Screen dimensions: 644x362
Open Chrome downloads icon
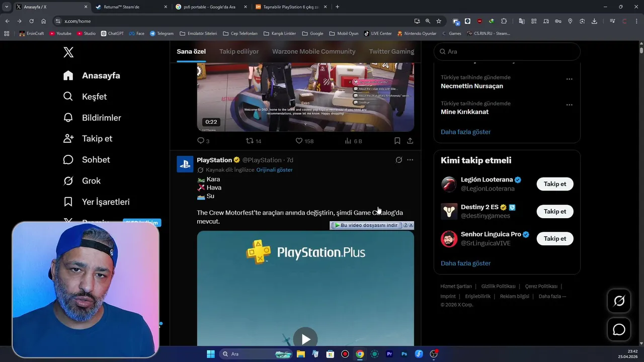click(594, 21)
